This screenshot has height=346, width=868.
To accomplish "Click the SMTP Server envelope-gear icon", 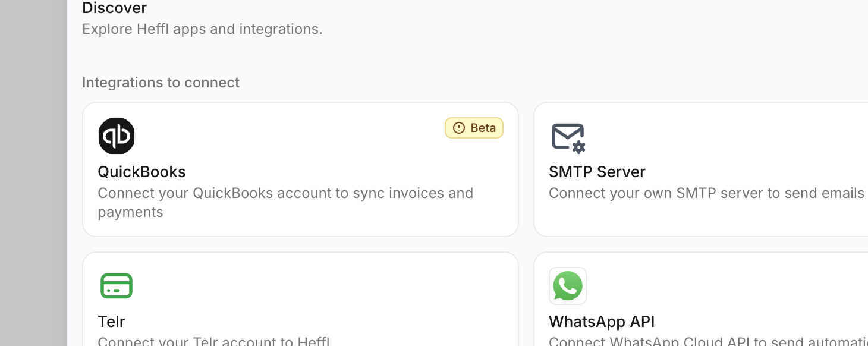I will click(x=568, y=138).
